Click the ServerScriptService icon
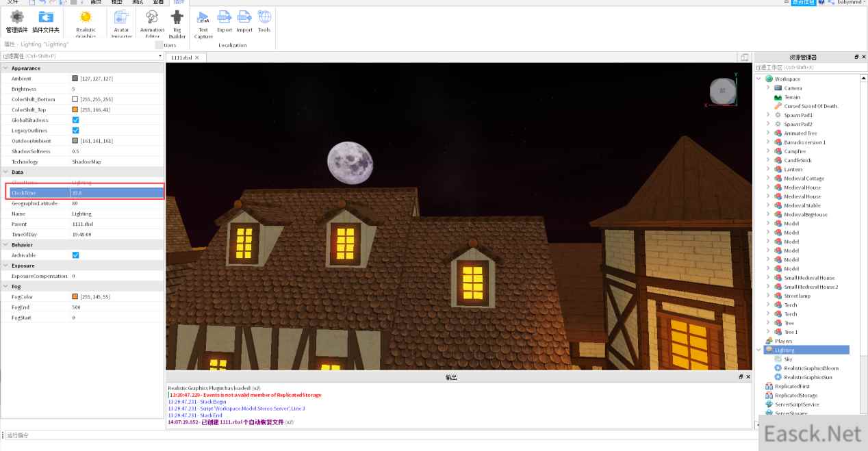868x451 pixels. pos(769,404)
